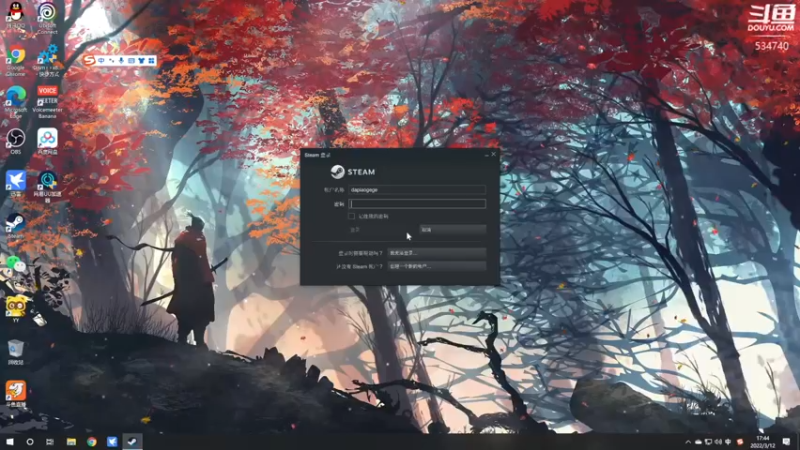Open the Xunlei blue bird desktop shortcut
Viewport: 800px width, 450px height.
pyautogui.click(x=16, y=184)
